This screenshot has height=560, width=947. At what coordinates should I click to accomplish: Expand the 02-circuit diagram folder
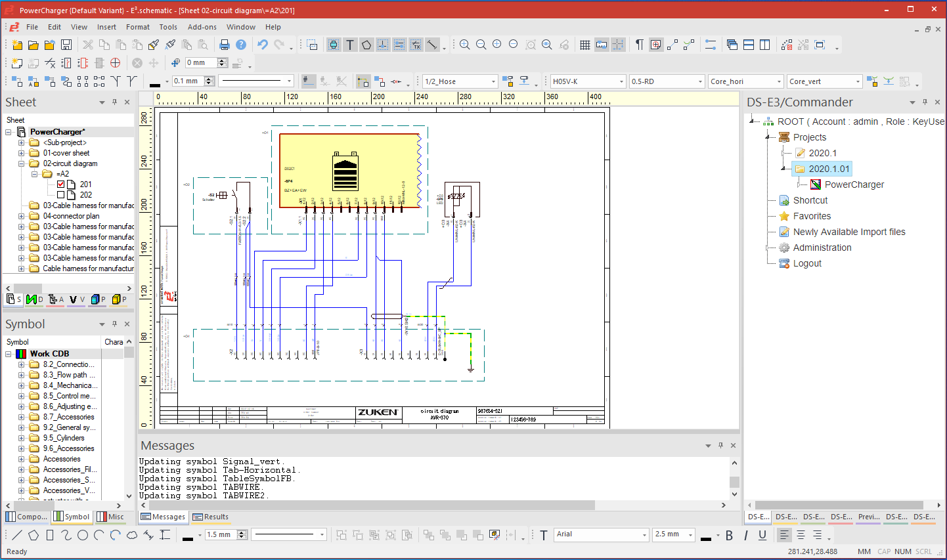point(21,163)
